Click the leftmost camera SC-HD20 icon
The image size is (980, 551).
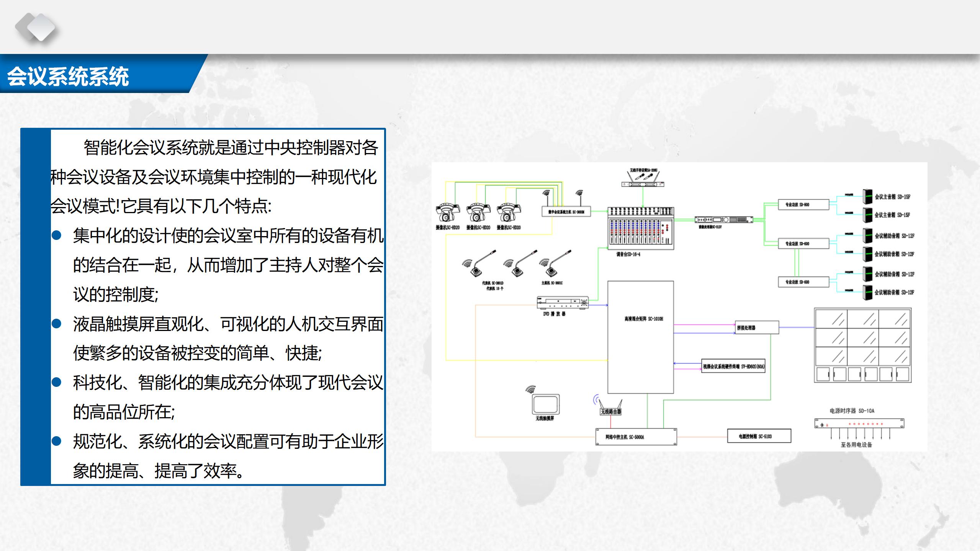447,212
